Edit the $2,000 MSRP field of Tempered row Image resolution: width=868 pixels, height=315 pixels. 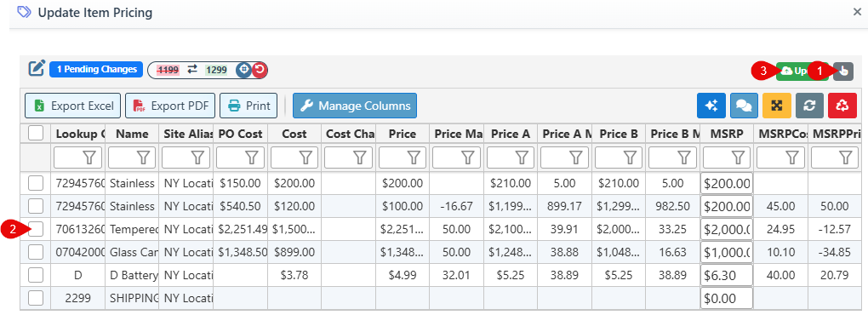tap(726, 229)
